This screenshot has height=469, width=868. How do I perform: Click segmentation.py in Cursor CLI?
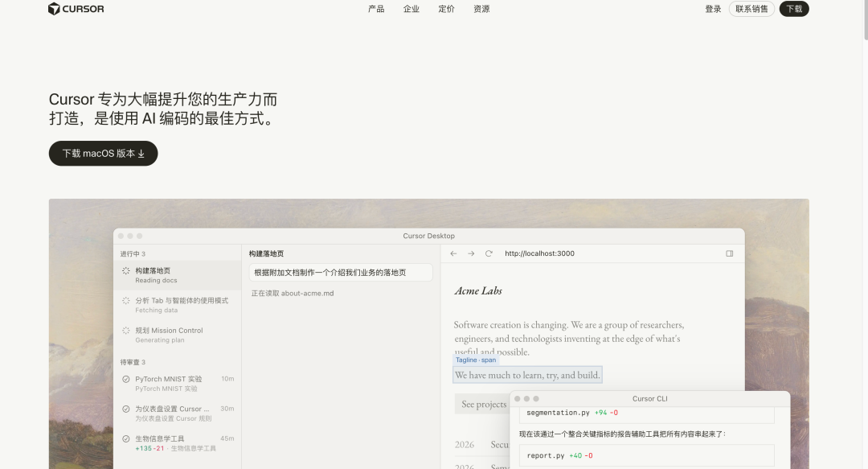(558, 413)
